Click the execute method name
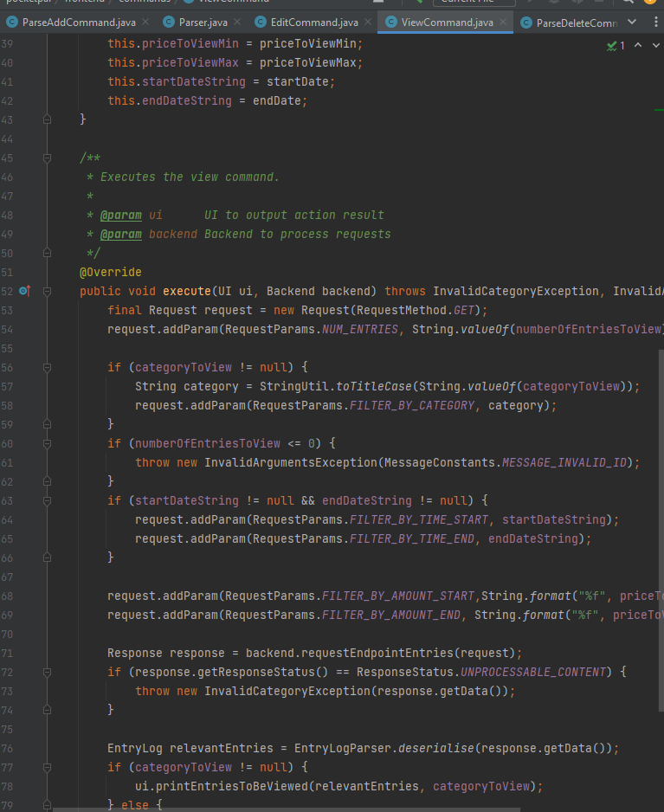Screen dimensions: 664x812 (187, 291)
